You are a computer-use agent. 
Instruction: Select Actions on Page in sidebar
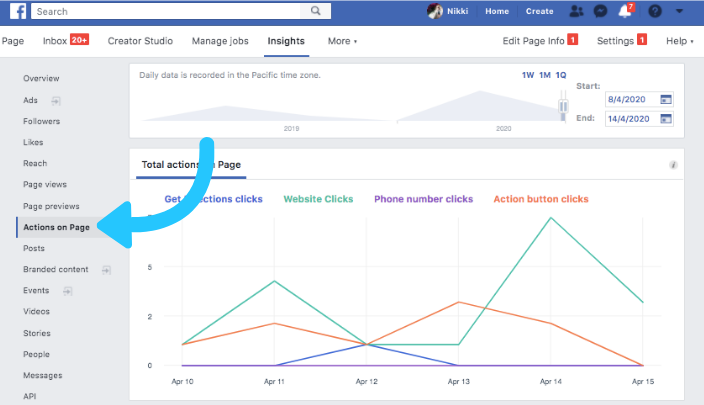pos(57,227)
